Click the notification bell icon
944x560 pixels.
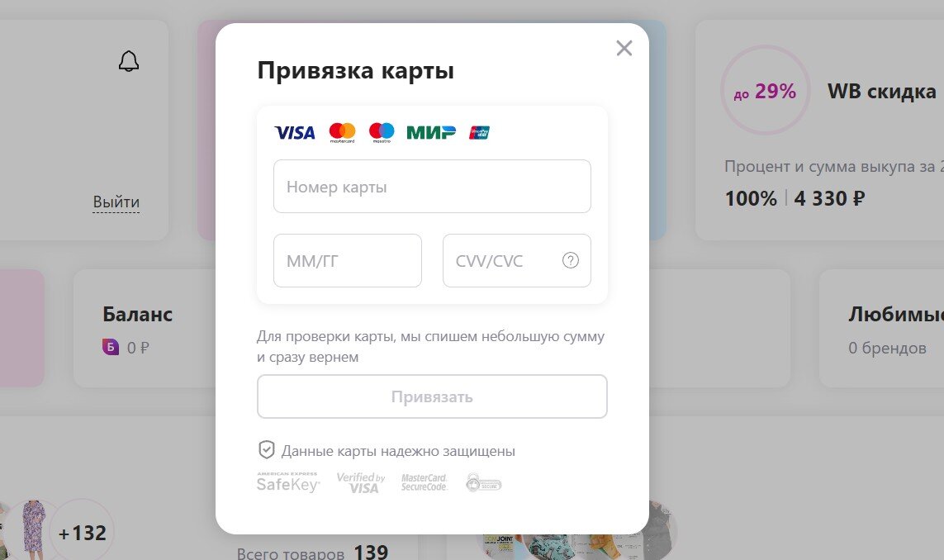coord(129,61)
